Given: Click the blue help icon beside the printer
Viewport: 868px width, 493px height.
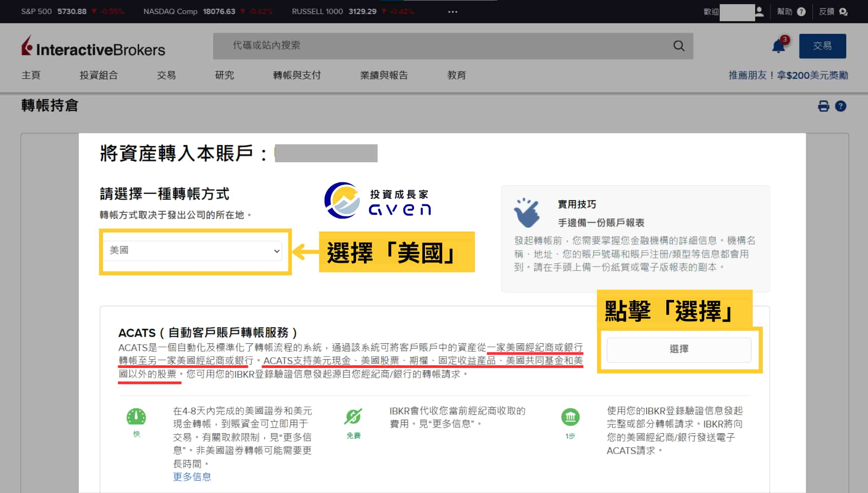Looking at the screenshot, I should point(841,106).
